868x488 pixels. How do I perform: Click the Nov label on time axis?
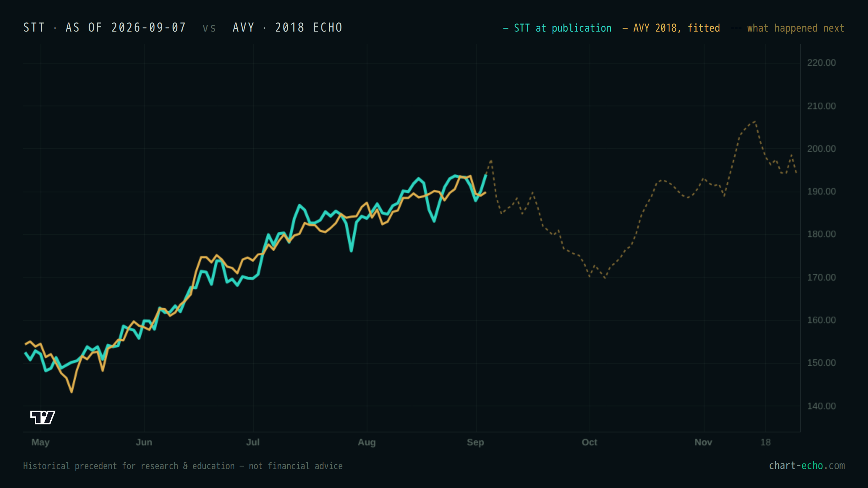pyautogui.click(x=703, y=442)
